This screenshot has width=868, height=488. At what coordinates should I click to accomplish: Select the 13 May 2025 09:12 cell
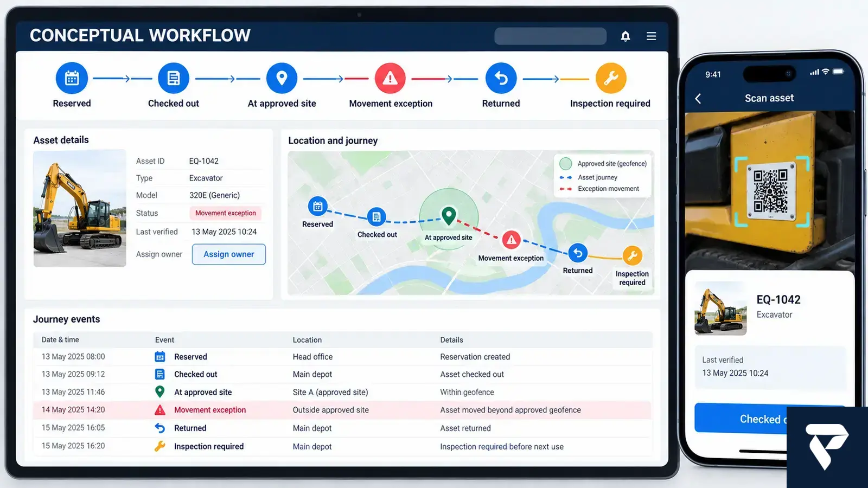(x=73, y=374)
